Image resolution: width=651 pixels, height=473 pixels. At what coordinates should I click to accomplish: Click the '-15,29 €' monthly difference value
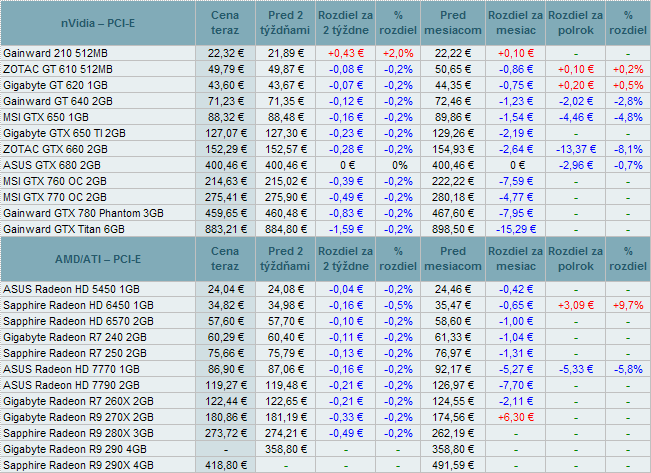click(x=516, y=229)
